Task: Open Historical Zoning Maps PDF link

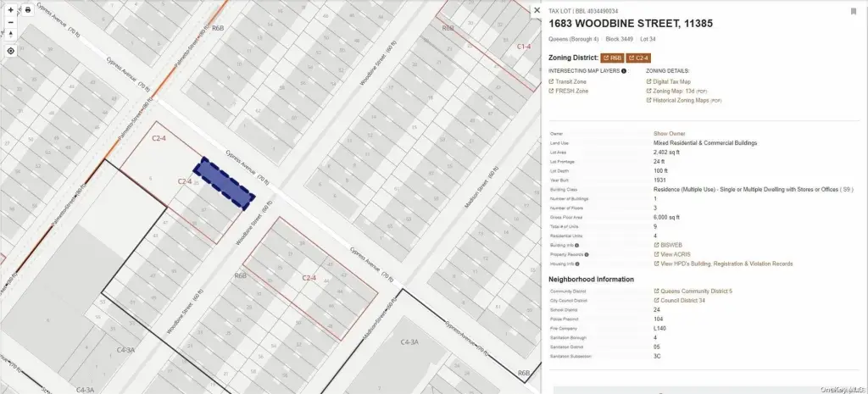Action: [x=683, y=100]
